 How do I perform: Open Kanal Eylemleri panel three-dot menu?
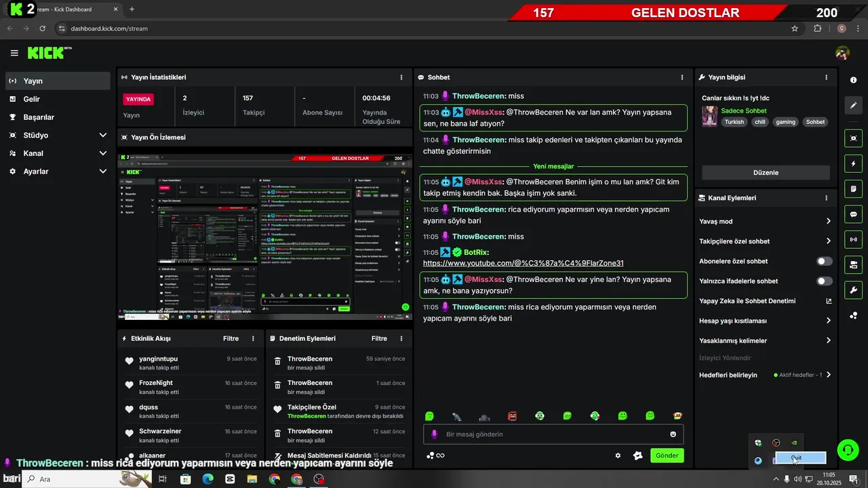pyautogui.click(x=826, y=198)
